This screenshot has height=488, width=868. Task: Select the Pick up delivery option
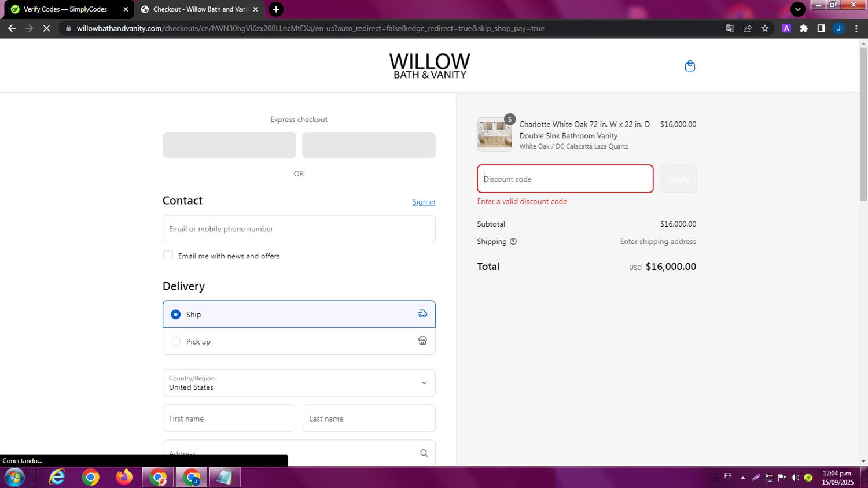299,341
